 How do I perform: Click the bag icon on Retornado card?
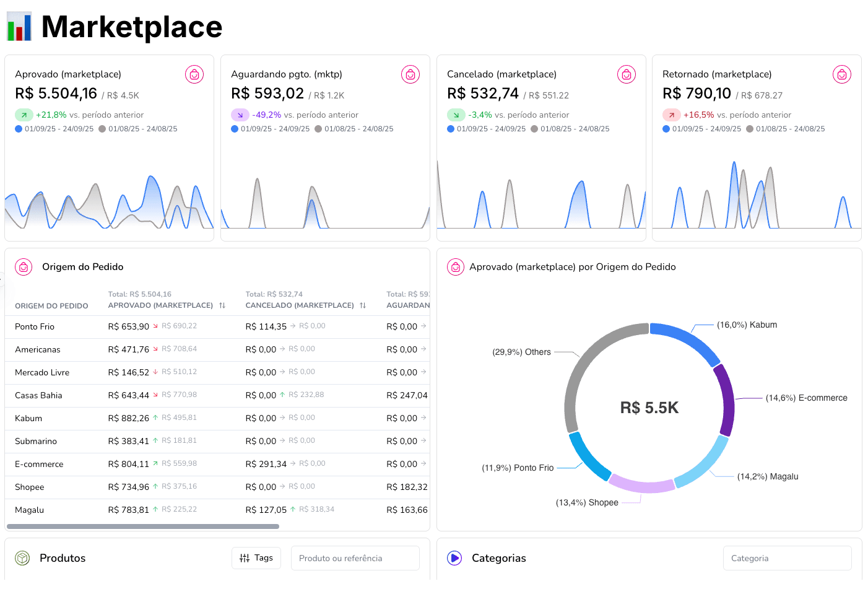[x=842, y=74]
